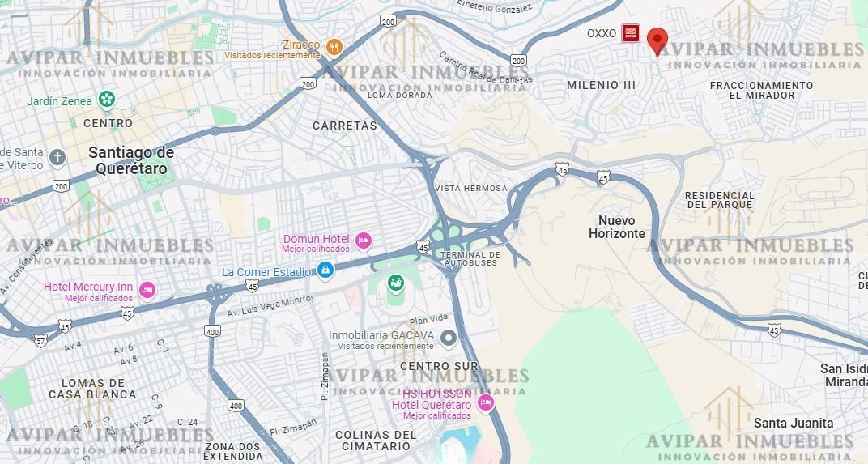This screenshot has width=868, height=464.
Task: Select the Domun Hotel bed icon
Action: (x=363, y=241)
